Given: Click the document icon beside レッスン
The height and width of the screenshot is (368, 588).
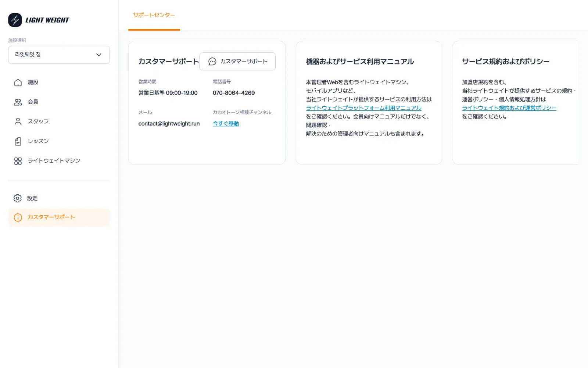Looking at the screenshot, I should point(18,141).
